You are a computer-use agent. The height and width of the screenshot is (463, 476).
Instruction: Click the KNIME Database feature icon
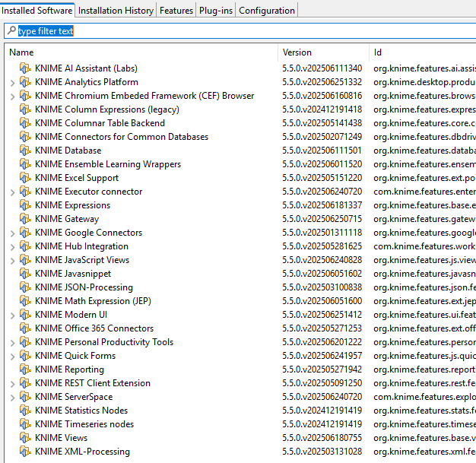[25, 150]
